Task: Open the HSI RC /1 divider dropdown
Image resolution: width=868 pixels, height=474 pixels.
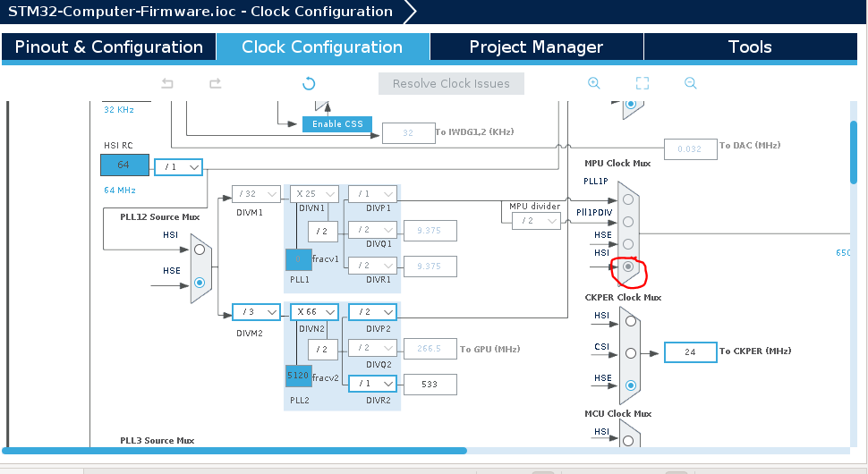Action: [178, 167]
